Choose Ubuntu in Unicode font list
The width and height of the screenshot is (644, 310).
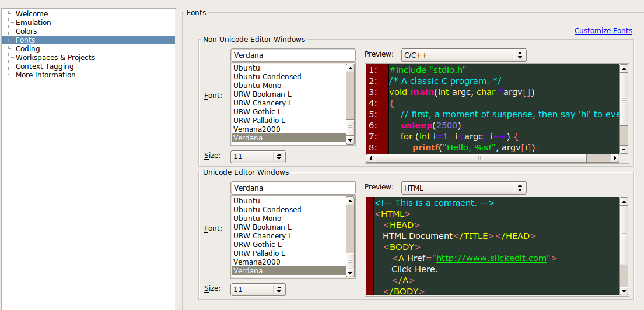(x=289, y=201)
